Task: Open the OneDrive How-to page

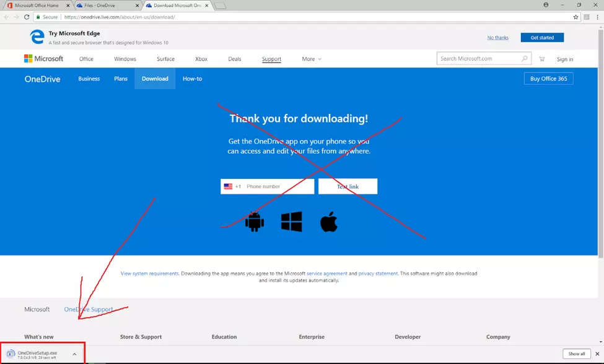Action: (x=192, y=79)
